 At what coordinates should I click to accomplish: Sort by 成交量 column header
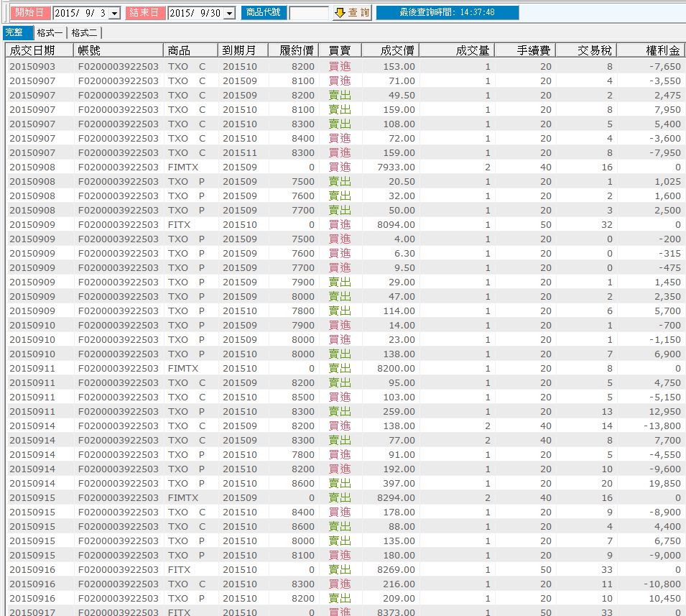coord(457,50)
